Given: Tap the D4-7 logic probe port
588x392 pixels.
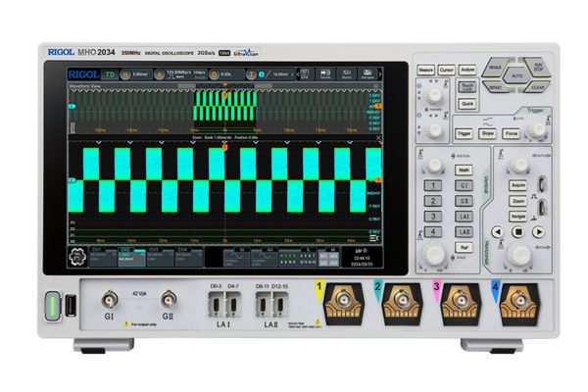Looking at the screenshot, I should 233,304.
